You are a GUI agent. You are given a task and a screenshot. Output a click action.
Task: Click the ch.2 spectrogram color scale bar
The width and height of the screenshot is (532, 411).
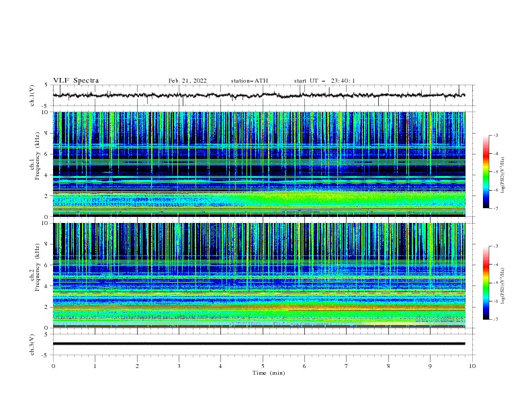click(486, 283)
